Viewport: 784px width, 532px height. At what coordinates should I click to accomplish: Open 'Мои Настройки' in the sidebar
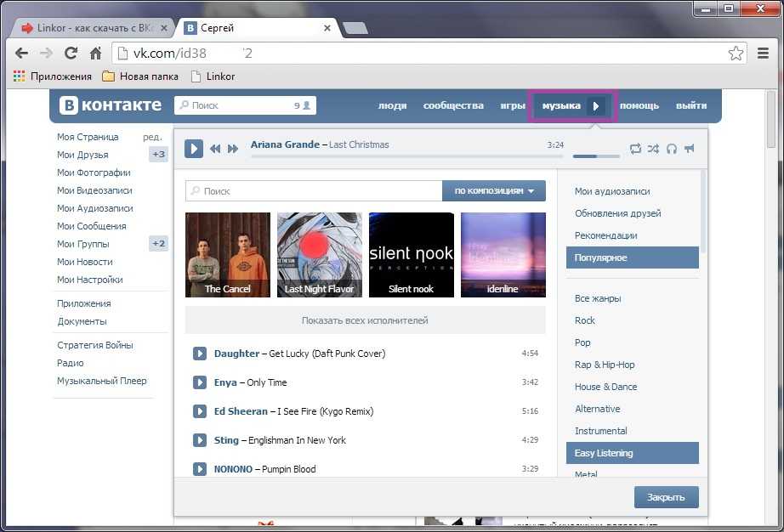pos(90,280)
